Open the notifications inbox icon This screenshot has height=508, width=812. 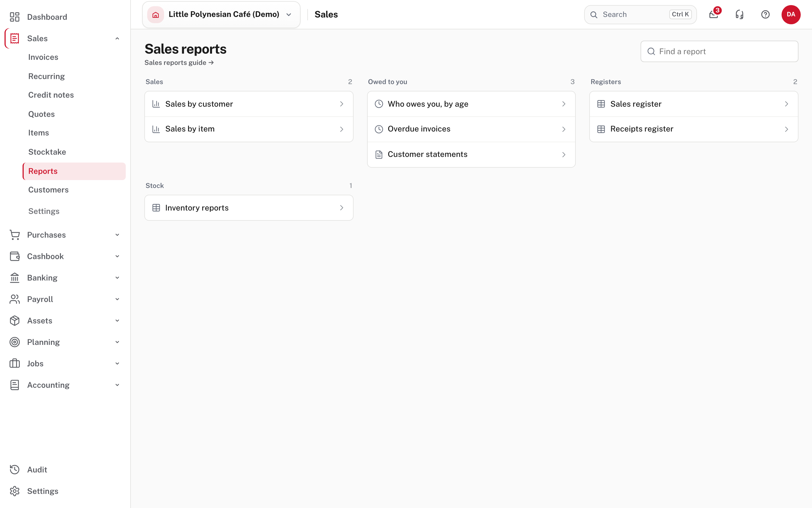coord(714,14)
